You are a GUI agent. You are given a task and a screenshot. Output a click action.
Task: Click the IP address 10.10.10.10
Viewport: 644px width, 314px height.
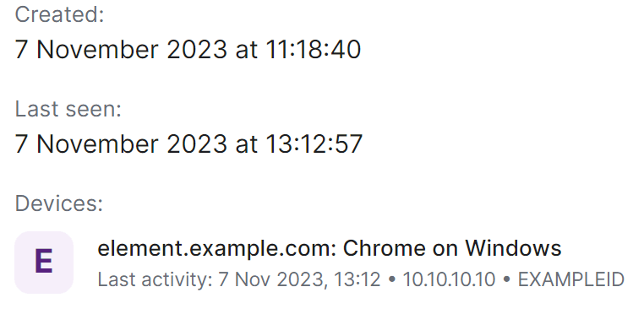coord(449,279)
